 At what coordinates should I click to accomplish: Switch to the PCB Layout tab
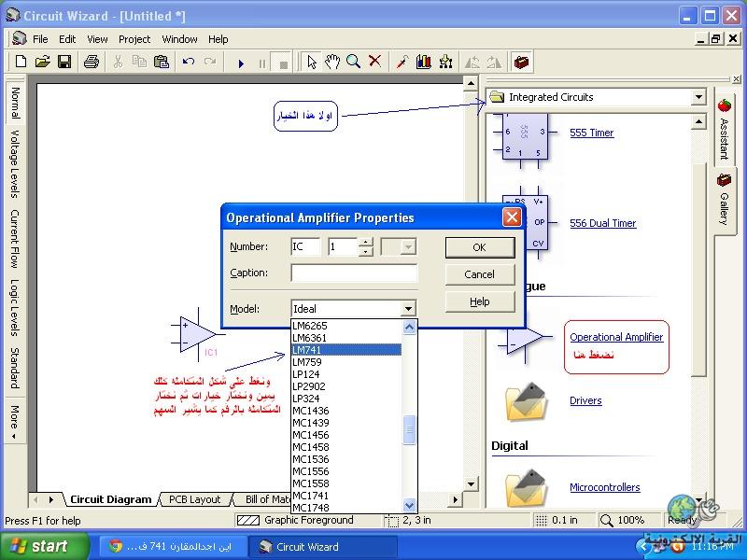pyautogui.click(x=195, y=499)
